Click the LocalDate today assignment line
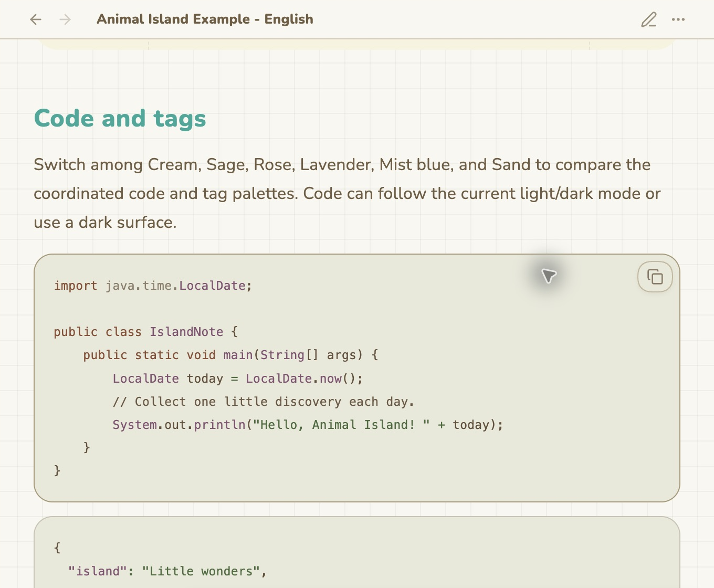The height and width of the screenshot is (588, 714). [x=238, y=379]
